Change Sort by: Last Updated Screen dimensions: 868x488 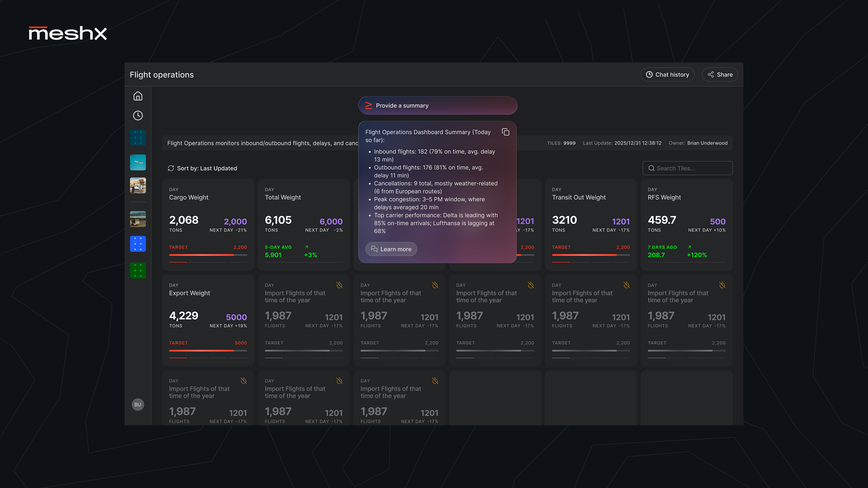[202, 168]
